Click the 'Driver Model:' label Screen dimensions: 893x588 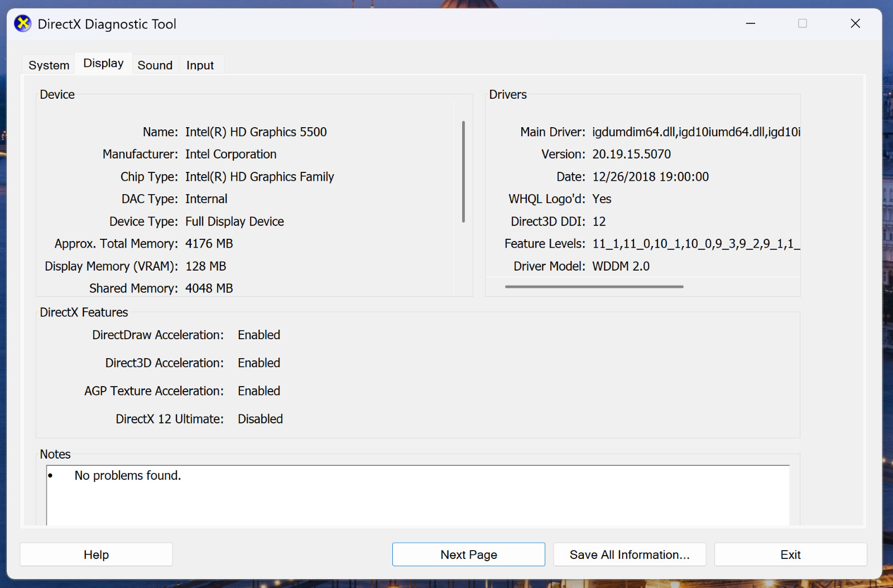(549, 266)
